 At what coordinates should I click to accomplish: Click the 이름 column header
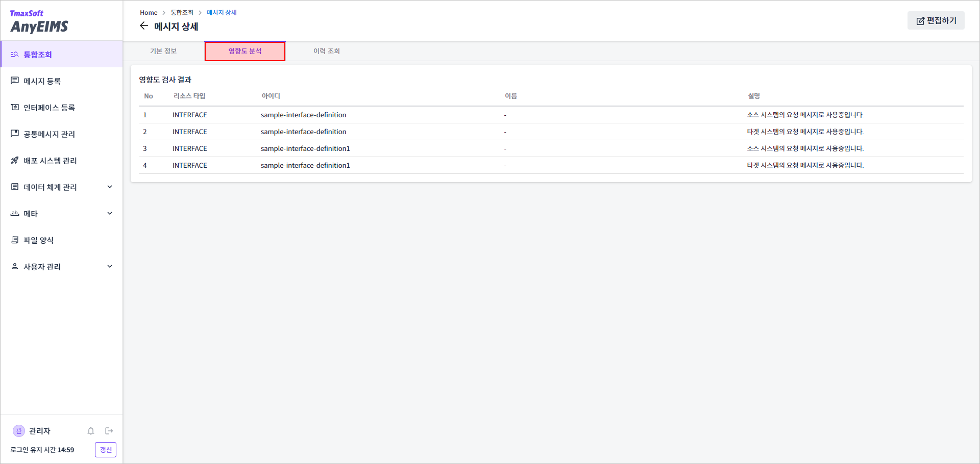pyautogui.click(x=511, y=96)
